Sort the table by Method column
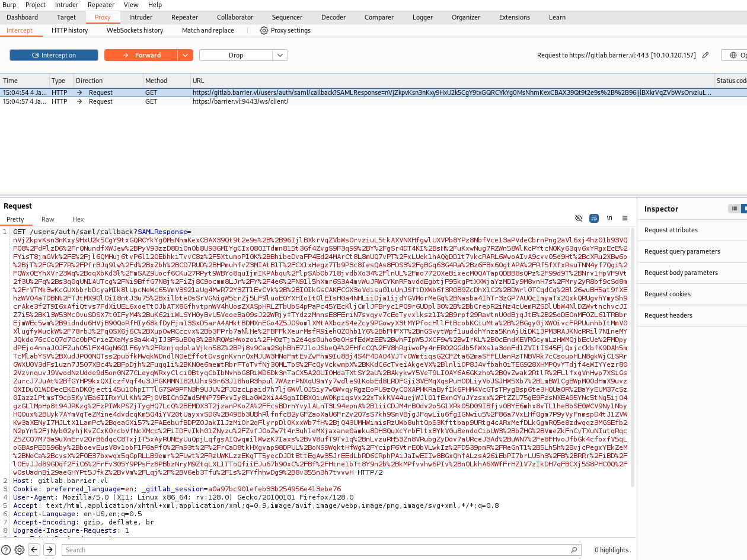 166,81
